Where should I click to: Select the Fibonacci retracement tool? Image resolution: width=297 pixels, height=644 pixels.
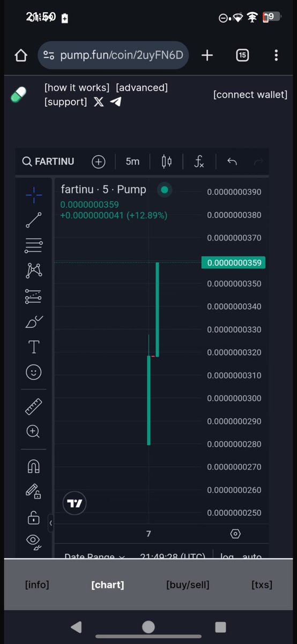tap(34, 245)
